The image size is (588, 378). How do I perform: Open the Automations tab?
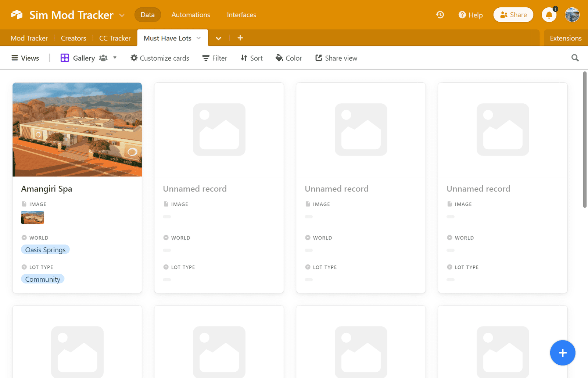(191, 15)
